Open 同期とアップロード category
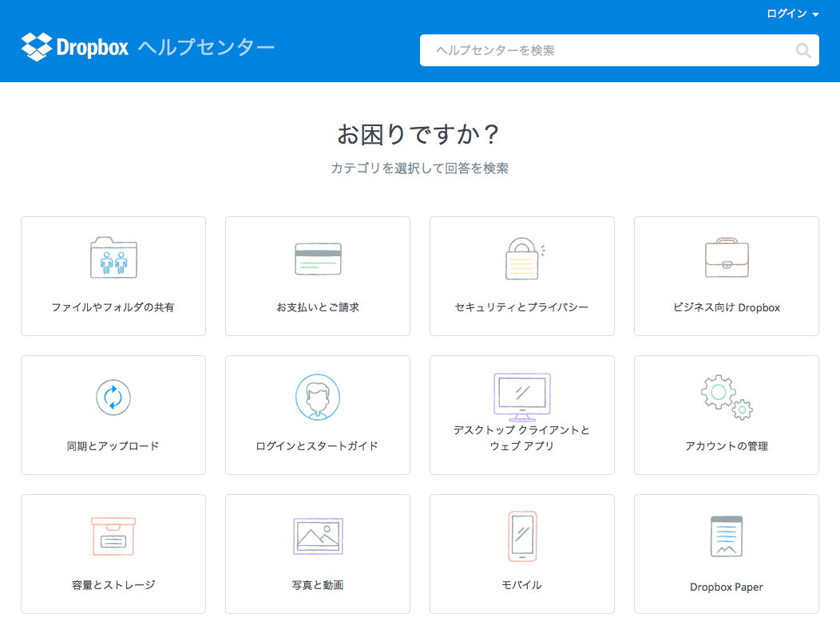This screenshot has width=840, height=625. [113, 415]
